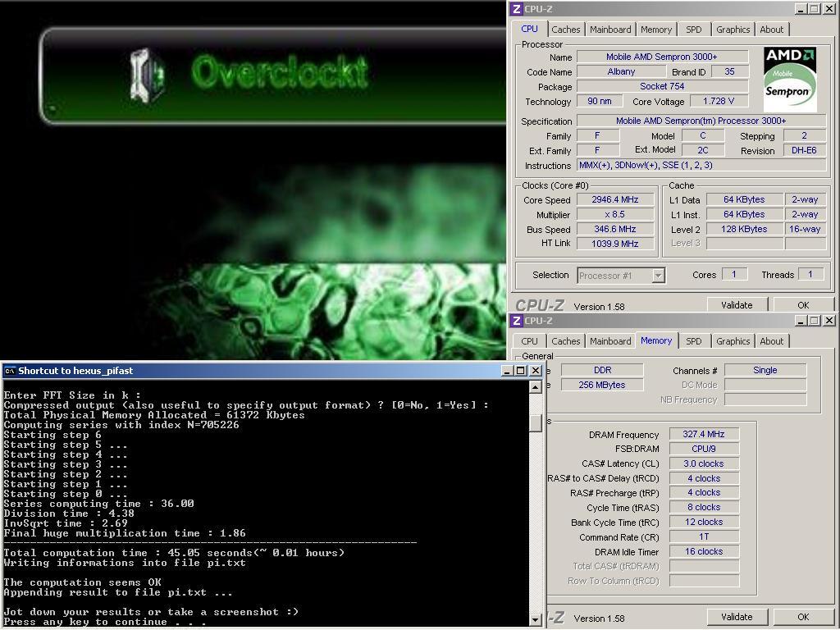840x630 pixels.
Task: Click the CPU-Z icon in top window title bar
Action: (517, 9)
